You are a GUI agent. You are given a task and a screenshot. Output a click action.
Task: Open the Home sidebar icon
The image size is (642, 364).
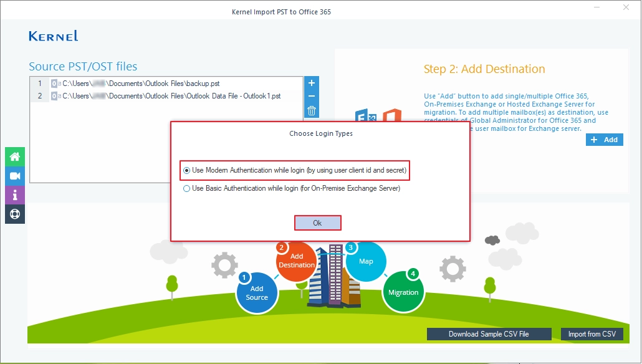pyautogui.click(x=15, y=156)
